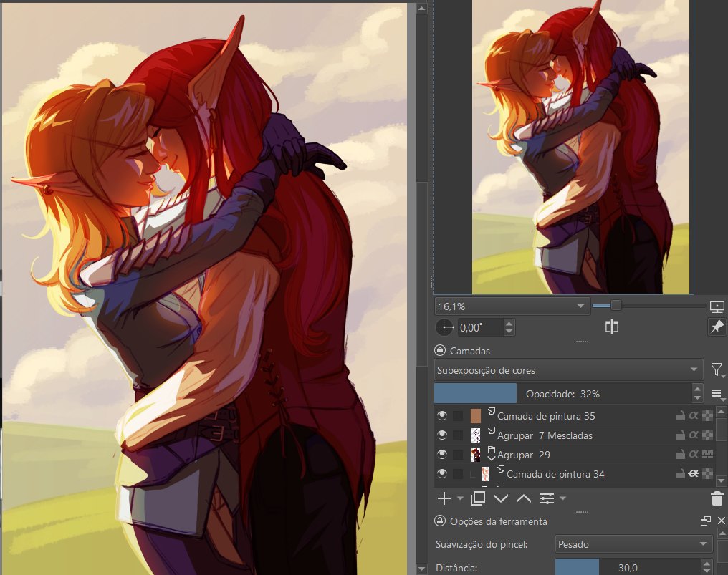Toggle the pin overview button
Viewport: 728px width, 575px height.
click(x=717, y=327)
